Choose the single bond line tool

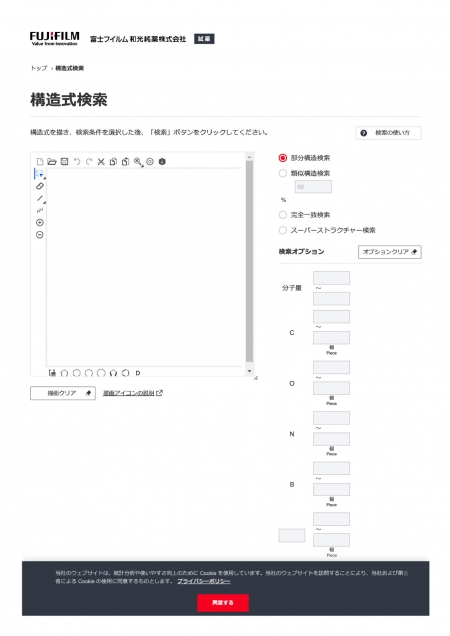(x=40, y=198)
